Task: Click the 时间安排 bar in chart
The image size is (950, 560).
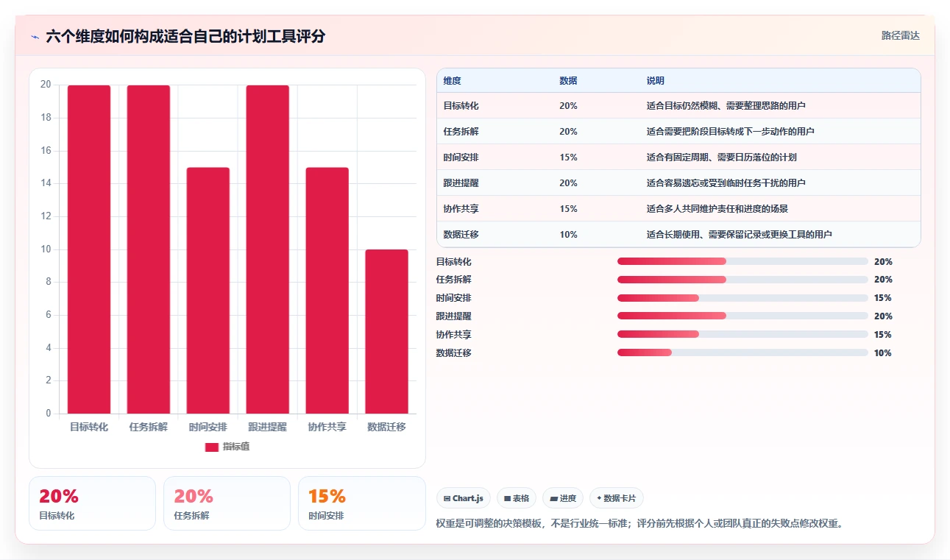Action: pyautogui.click(x=208, y=291)
